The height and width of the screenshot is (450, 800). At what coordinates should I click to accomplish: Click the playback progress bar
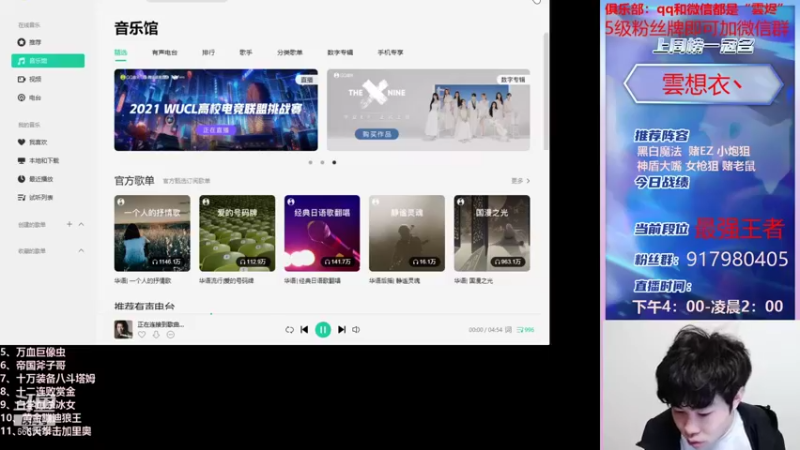click(325, 314)
